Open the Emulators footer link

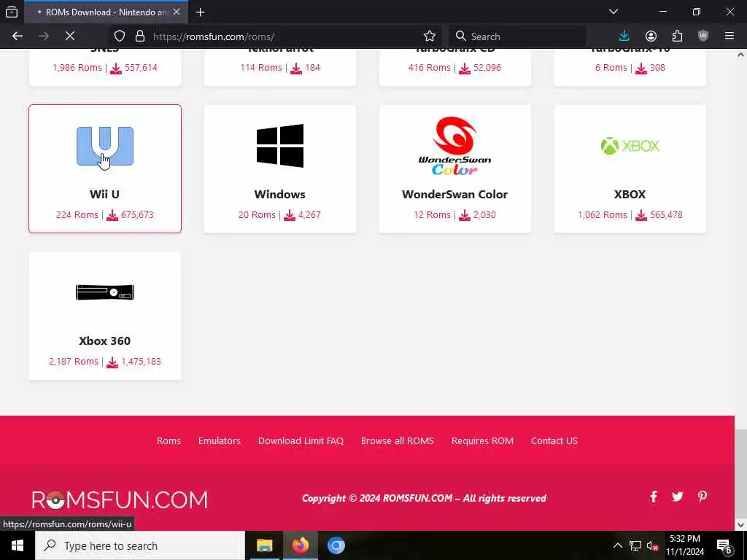click(x=219, y=441)
